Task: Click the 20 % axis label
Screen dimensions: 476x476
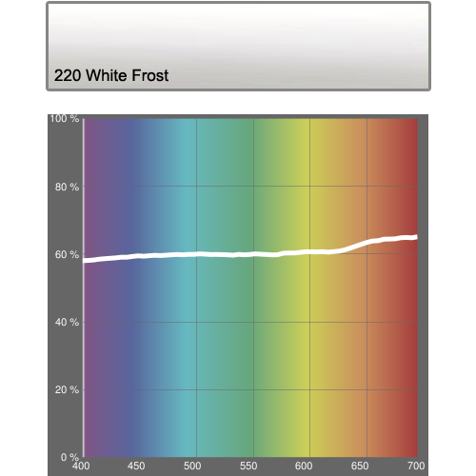Action: [x=67, y=389]
